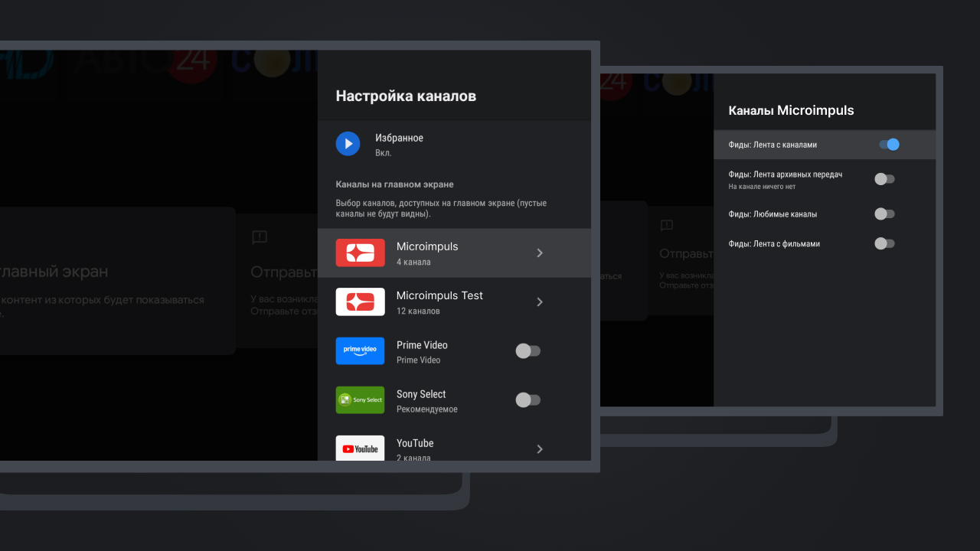Image resolution: width=980 pixels, height=551 pixels.
Task: Expand Microimpuls Test chevron arrow
Action: (x=540, y=302)
